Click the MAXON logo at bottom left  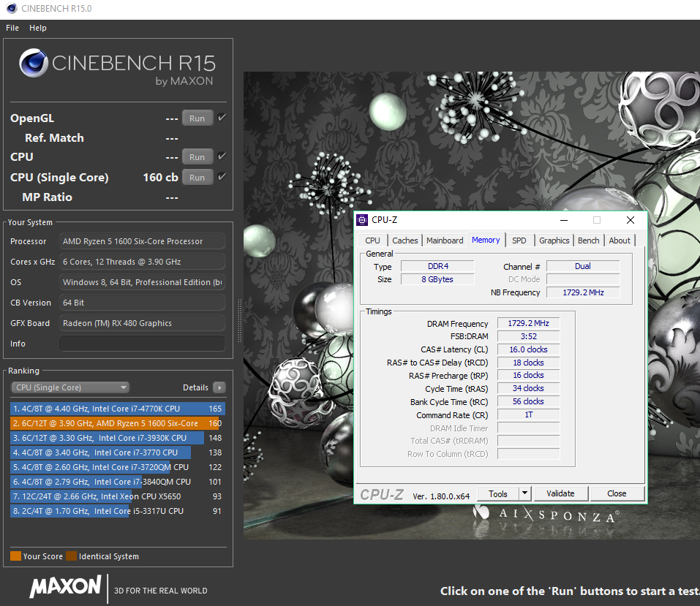pyautogui.click(x=65, y=586)
